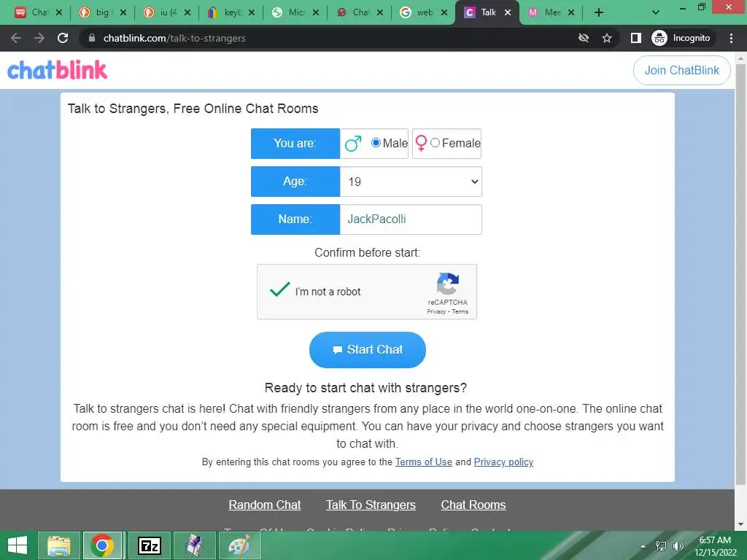Click the chatblink logo

[x=57, y=71]
